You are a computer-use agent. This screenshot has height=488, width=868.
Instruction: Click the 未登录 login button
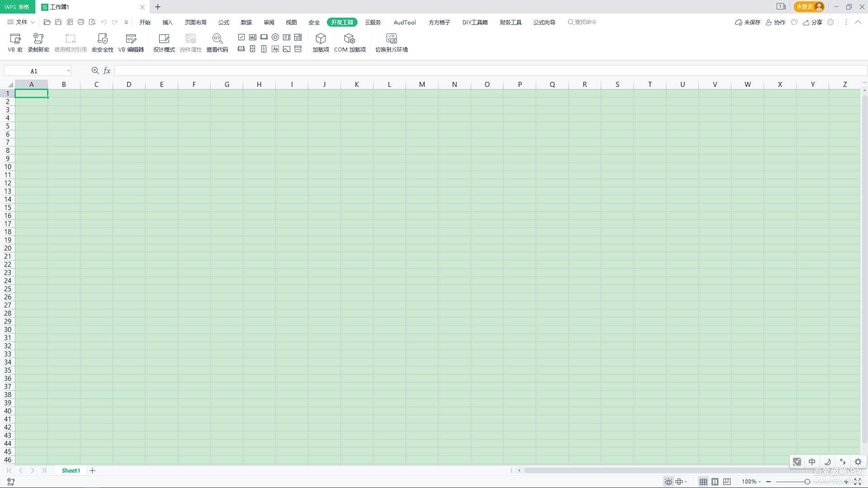click(x=809, y=7)
